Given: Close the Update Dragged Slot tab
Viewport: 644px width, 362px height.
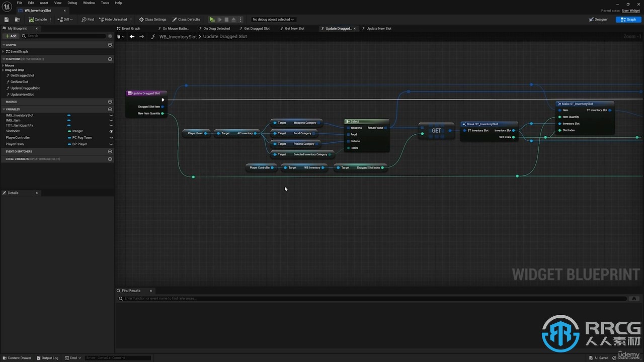Looking at the screenshot, I should pos(355,29).
